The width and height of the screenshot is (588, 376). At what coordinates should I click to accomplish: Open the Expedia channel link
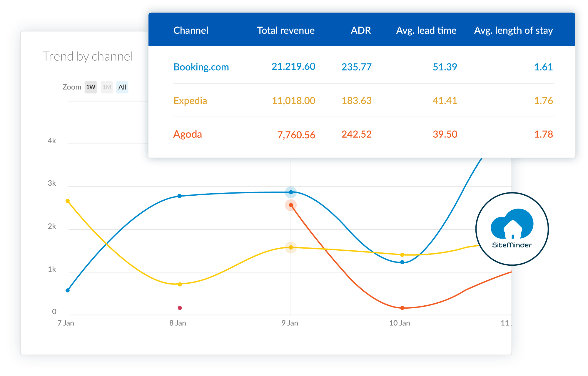pos(190,101)
